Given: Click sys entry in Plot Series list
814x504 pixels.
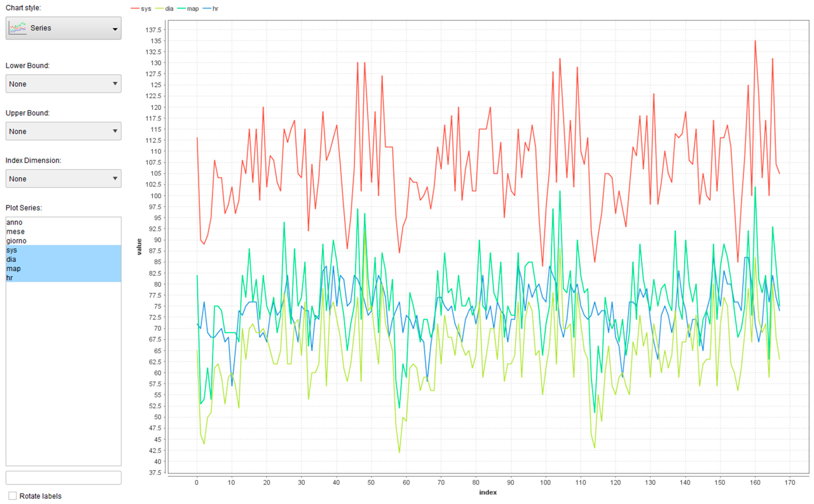Looking at the screenshot, I should point(12,250).
